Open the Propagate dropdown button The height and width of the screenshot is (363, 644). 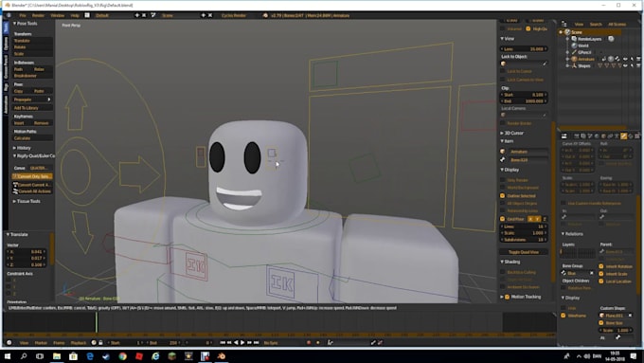point(32,100)
